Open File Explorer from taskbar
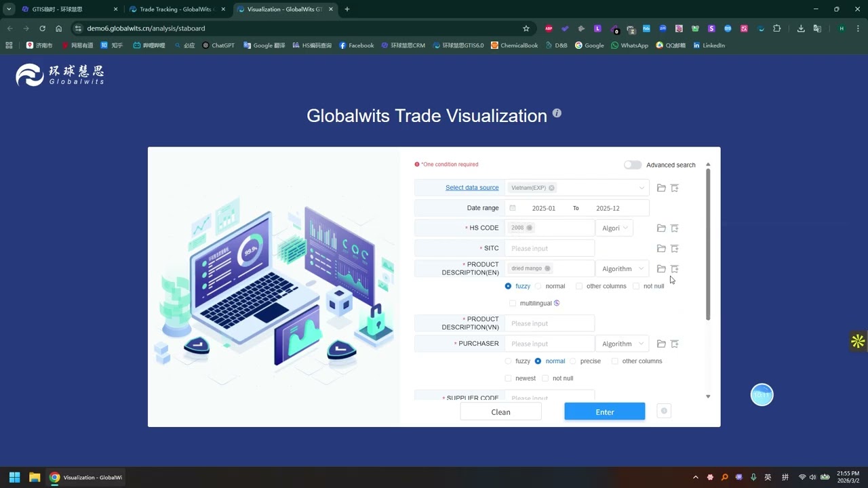 [34, 477]
